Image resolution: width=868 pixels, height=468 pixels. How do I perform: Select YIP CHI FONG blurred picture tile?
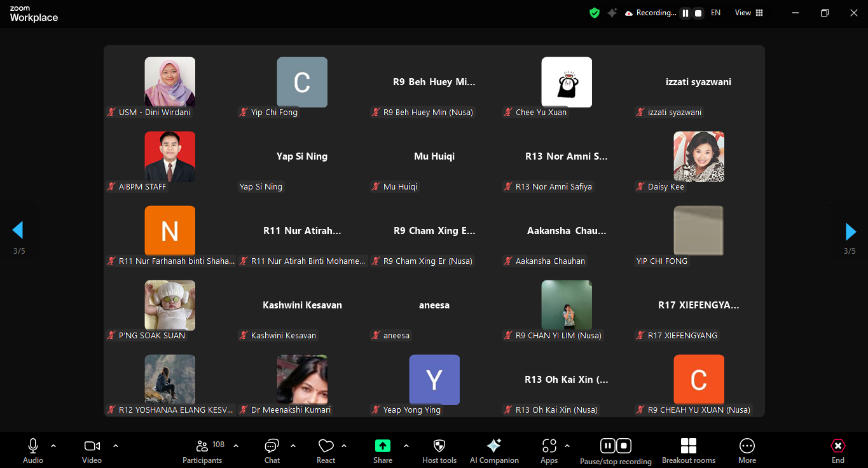[699, 231]
